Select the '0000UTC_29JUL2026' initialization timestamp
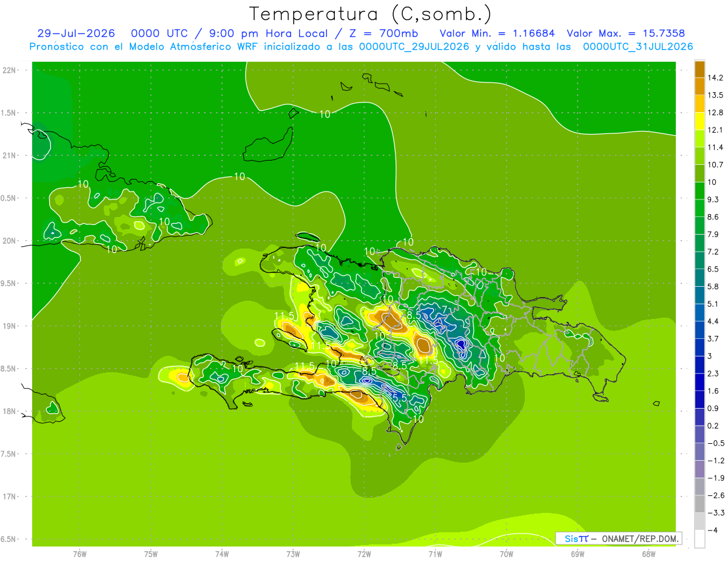Screen dimensions: 728x562 pyautogui.click(x=414, y=47)
